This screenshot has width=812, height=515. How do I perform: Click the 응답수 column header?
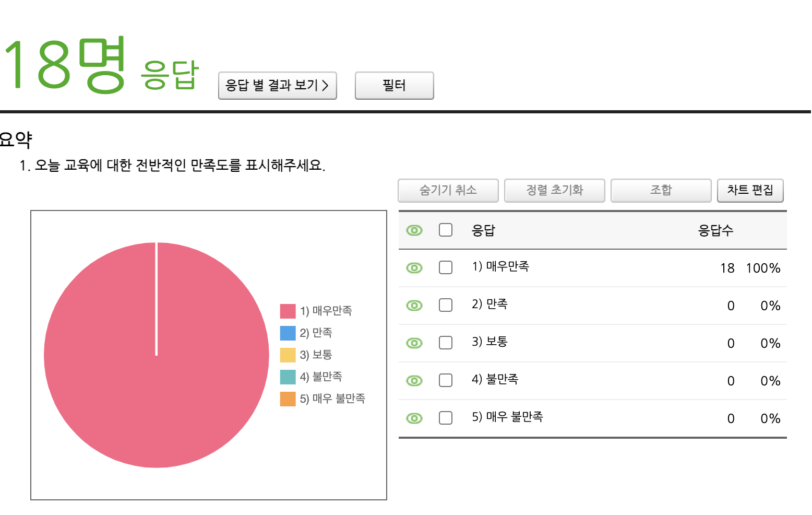coord(715,230)
